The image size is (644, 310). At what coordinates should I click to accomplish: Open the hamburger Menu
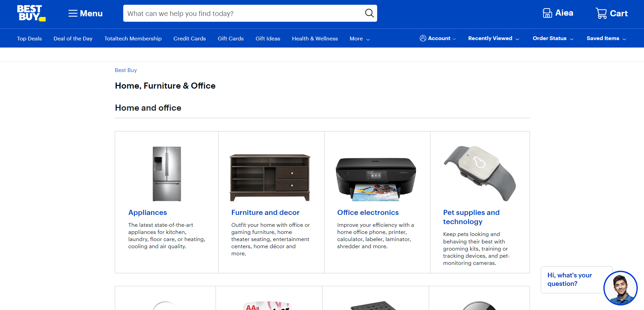(86, 13)
